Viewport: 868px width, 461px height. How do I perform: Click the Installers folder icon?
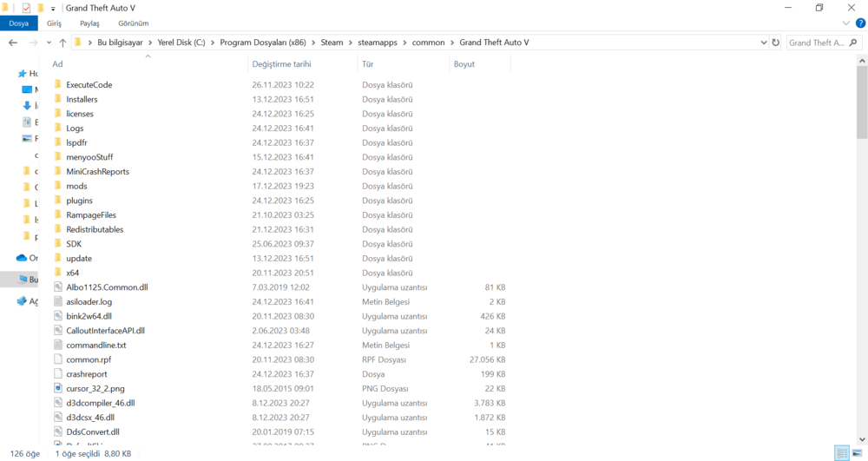tap(57, 99)
